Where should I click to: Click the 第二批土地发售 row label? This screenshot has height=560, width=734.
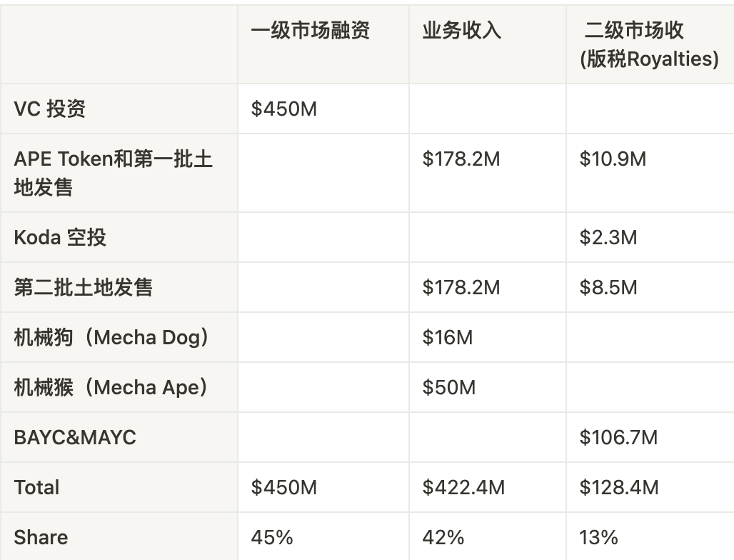pos(84,287)
